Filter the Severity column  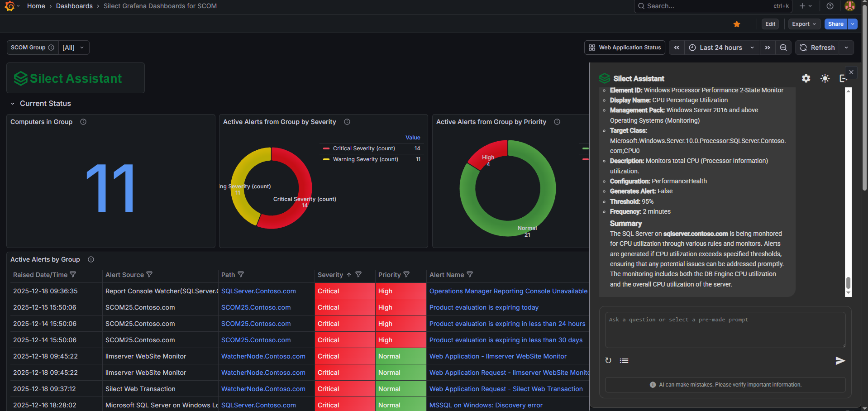pyautogui.click(x=358, y=274)
